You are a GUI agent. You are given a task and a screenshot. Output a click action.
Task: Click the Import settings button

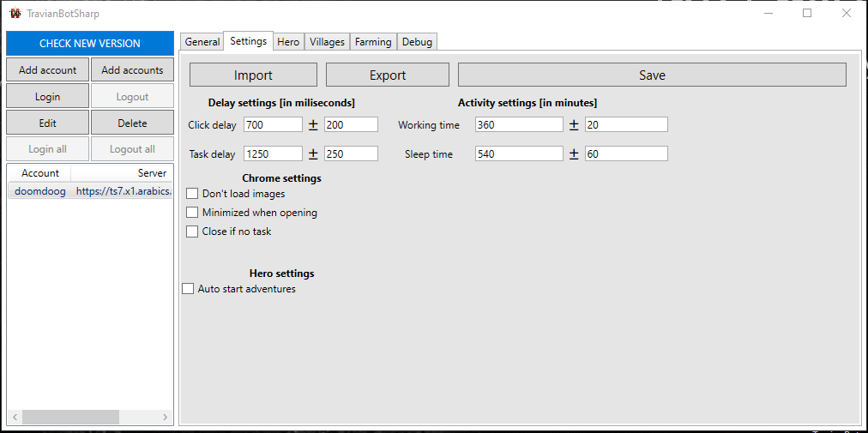coord(253,75)
